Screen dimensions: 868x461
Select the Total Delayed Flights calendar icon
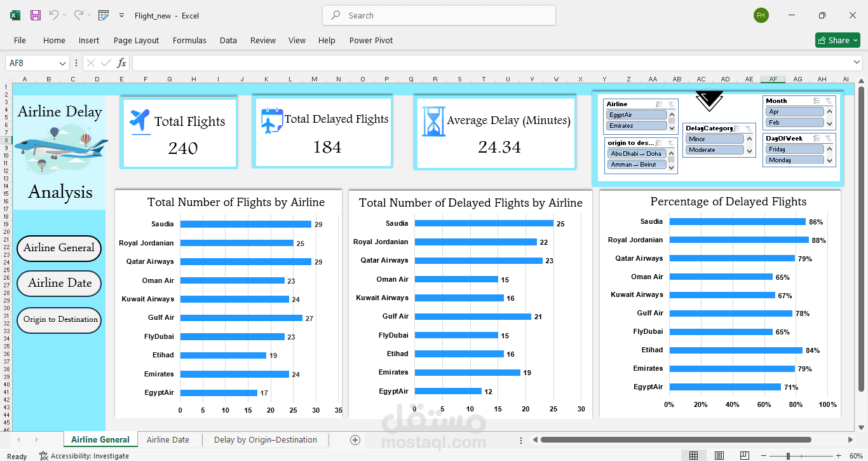click(x=272, y=121)
